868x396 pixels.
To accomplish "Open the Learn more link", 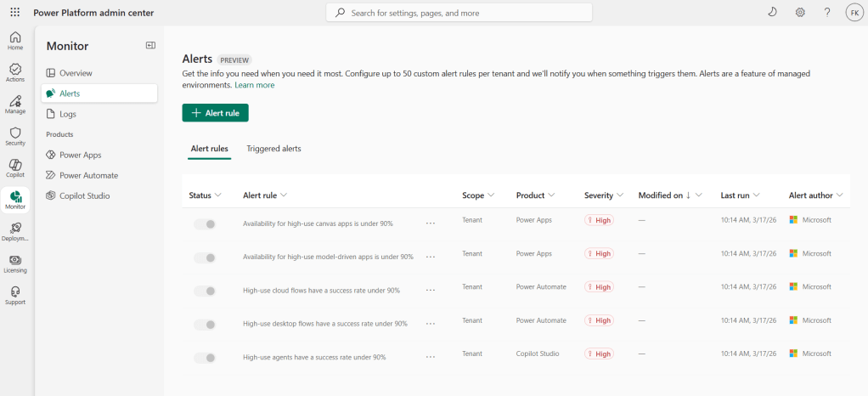I will (x=255, y=85).
